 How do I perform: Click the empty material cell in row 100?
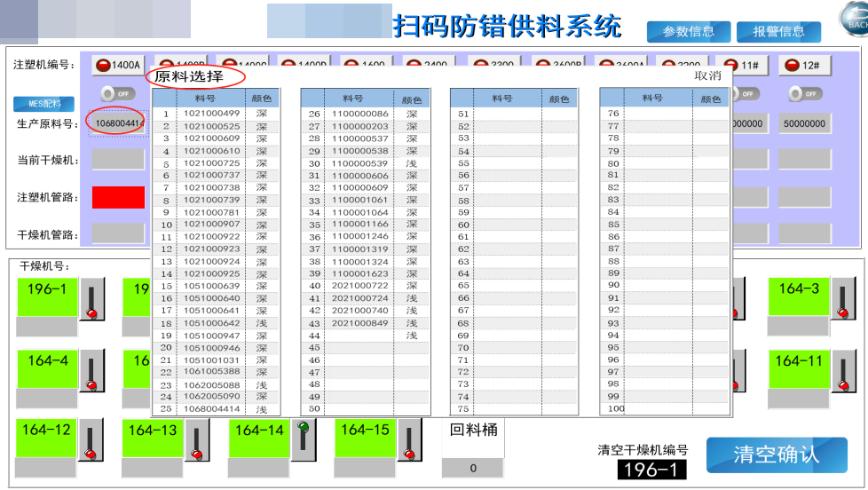(659, 409)
